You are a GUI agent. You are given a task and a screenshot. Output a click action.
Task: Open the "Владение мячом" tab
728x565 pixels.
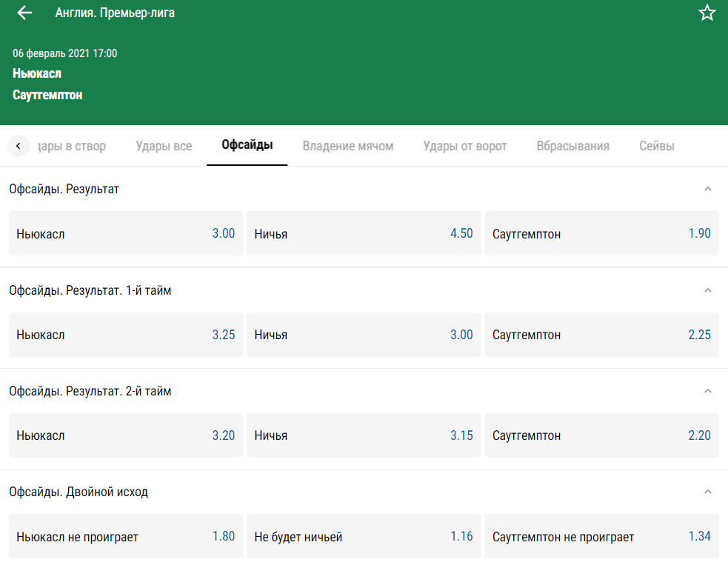coord(348,146)
